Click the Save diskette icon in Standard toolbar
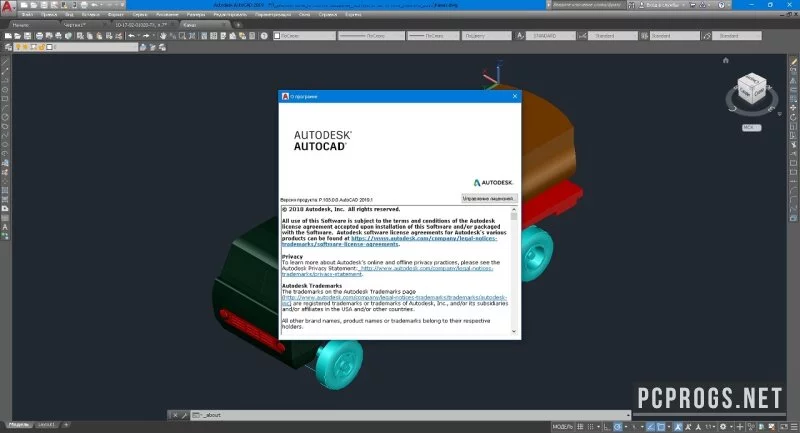The width and height of the screenshot is (800, 433). click(28, 36)
